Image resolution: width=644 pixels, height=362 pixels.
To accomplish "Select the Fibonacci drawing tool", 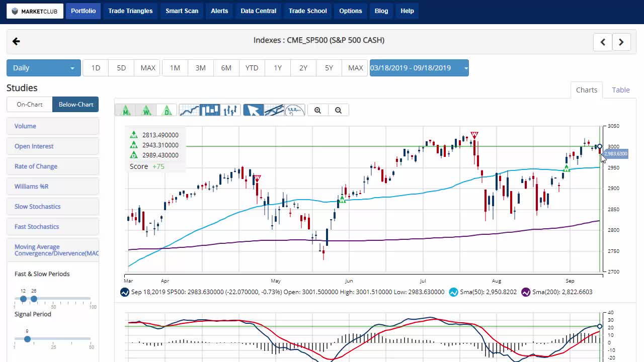I will pos(295,110).
